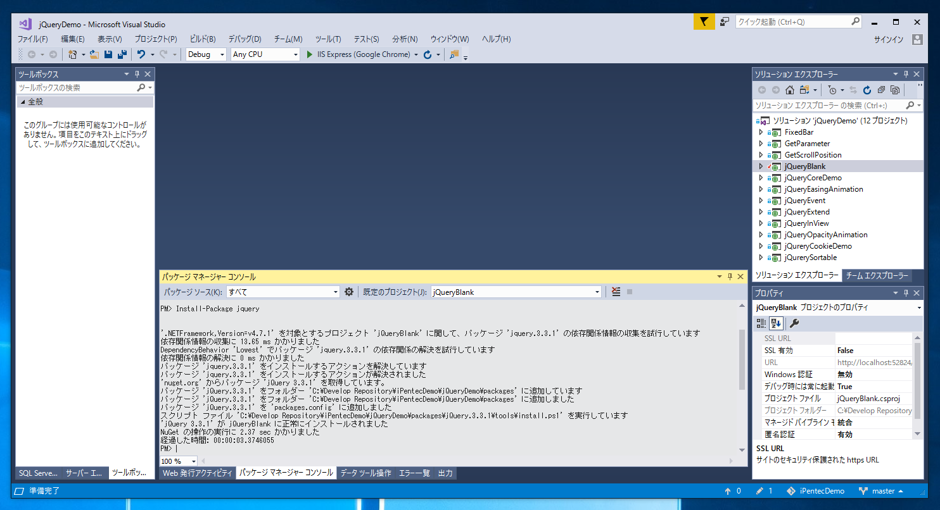Open the IIS Express browser dropdown arrow
This screenshot has height=510, width=940.
tap(416, 55)
